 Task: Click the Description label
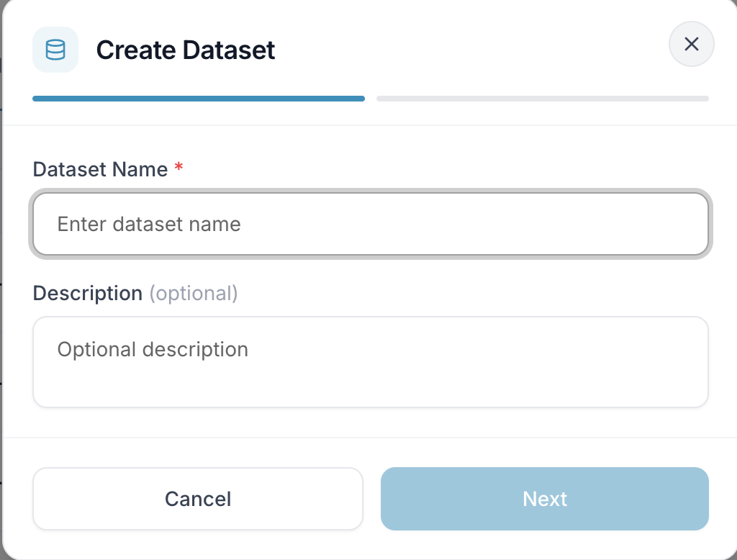point(87,294)
